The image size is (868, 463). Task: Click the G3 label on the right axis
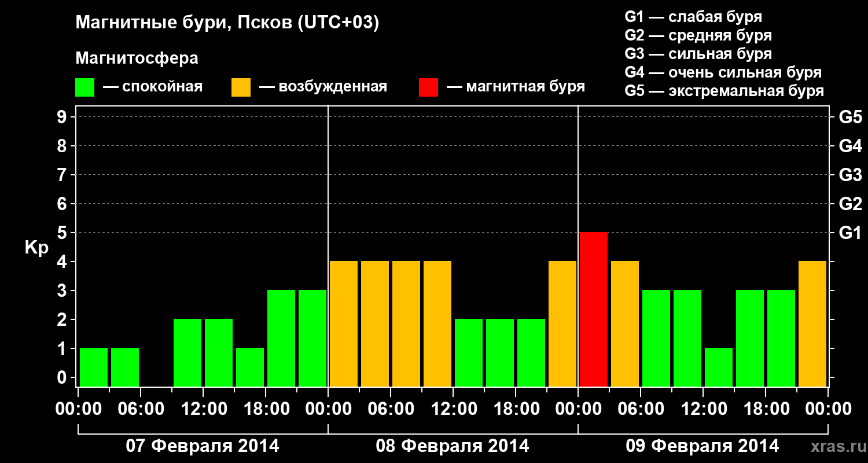851,175
